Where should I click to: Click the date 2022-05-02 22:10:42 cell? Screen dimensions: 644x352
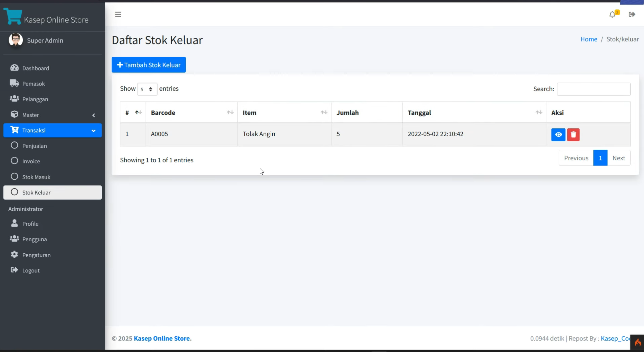pos(474,134)
